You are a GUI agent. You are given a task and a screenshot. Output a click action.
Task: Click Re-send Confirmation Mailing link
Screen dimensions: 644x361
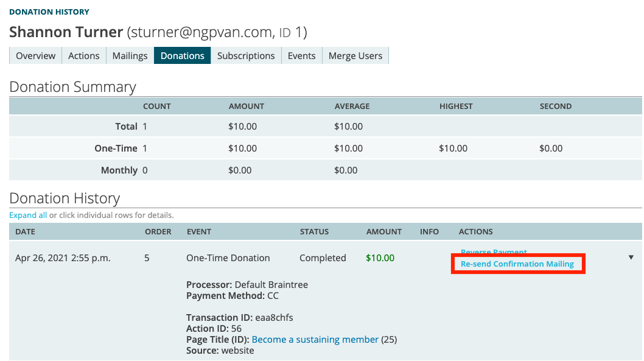pyautogui.click(x=517, y=264)
